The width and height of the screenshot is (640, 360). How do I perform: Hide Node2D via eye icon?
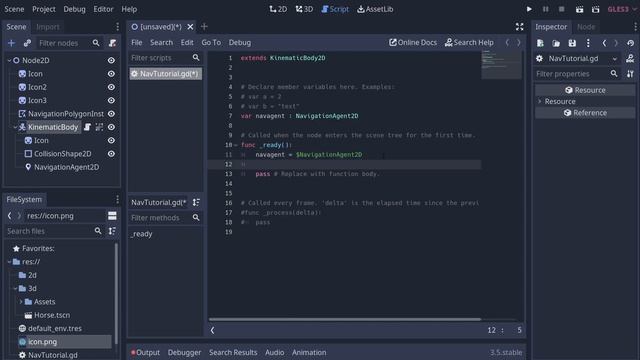[x=111, y=60]
